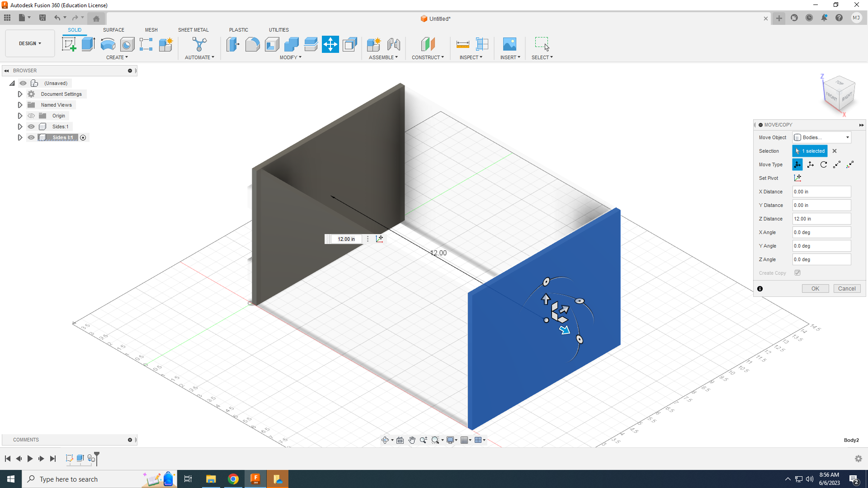Image resolution: width=868 pixels, height=488 pixels.
Task: Open the SHEET METAL tab
Action: click(x=193, y=30)
